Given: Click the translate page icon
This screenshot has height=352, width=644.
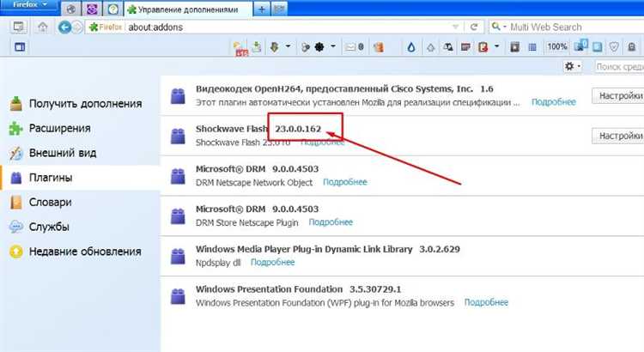Looking at the screenshot, I should [x=448, y=47].
